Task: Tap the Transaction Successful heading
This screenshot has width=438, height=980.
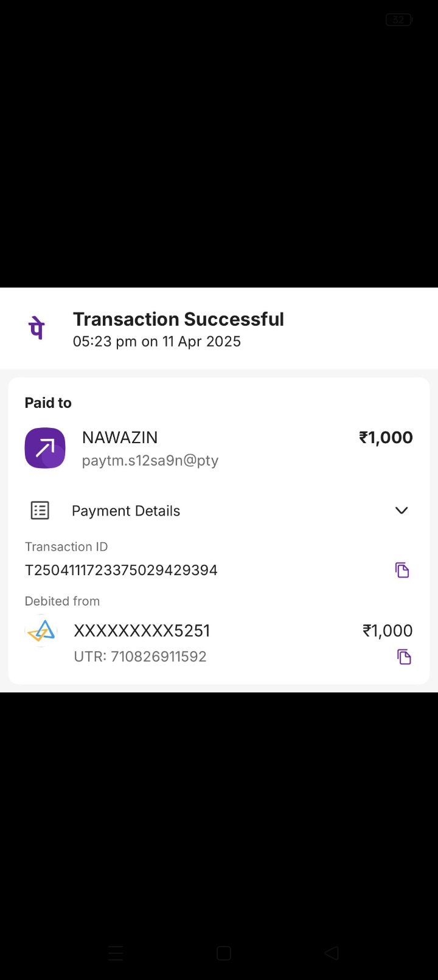Action: [x=178, y=319]
